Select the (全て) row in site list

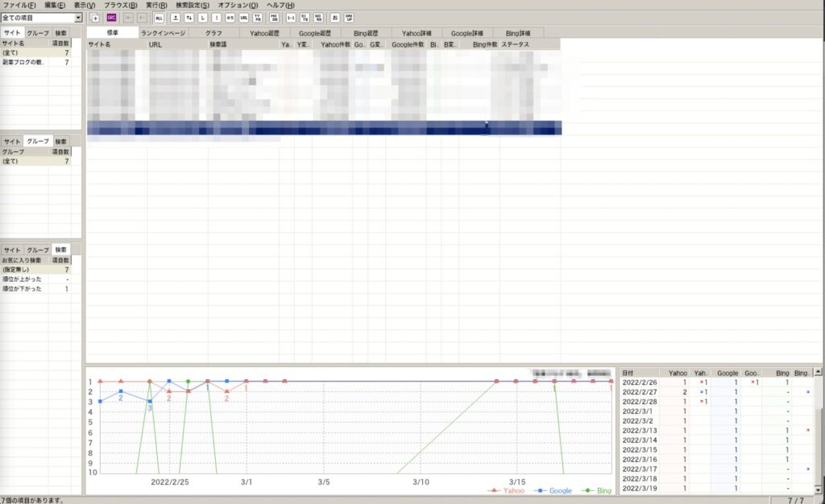[x=35, y=52]
